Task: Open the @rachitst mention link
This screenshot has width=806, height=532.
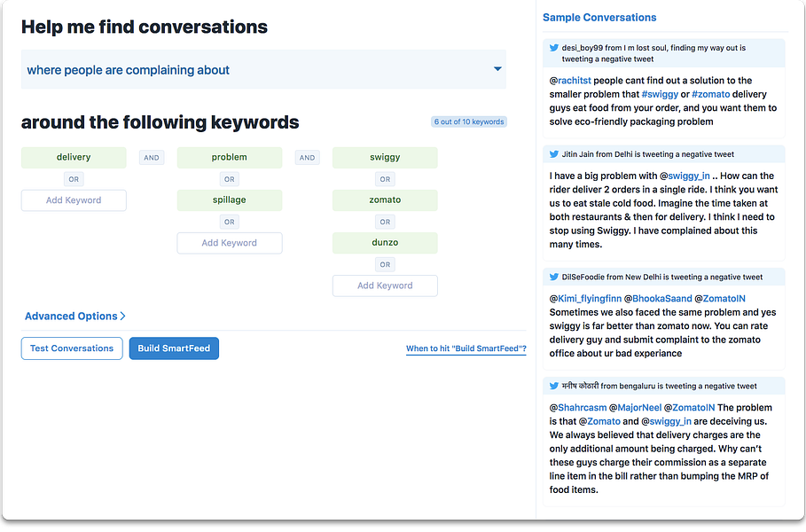Action: pos(570,81)
